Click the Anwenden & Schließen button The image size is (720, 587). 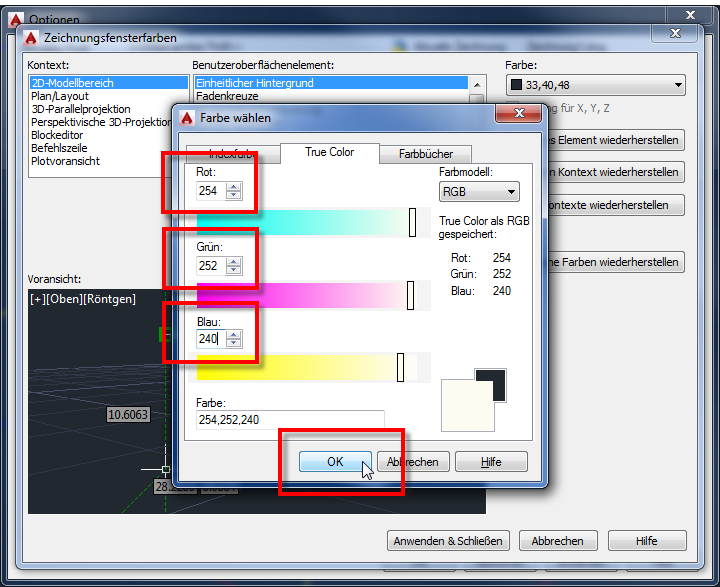point(447,541)
